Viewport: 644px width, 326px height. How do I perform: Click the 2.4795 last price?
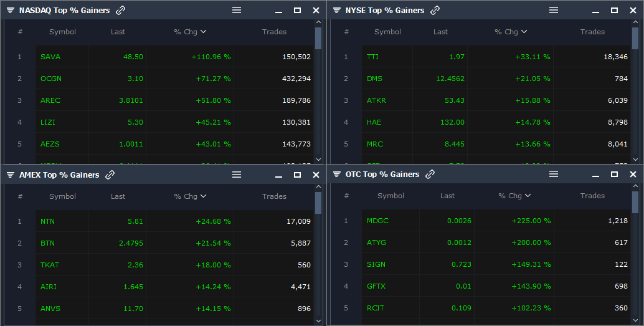[x=131, y=243]
